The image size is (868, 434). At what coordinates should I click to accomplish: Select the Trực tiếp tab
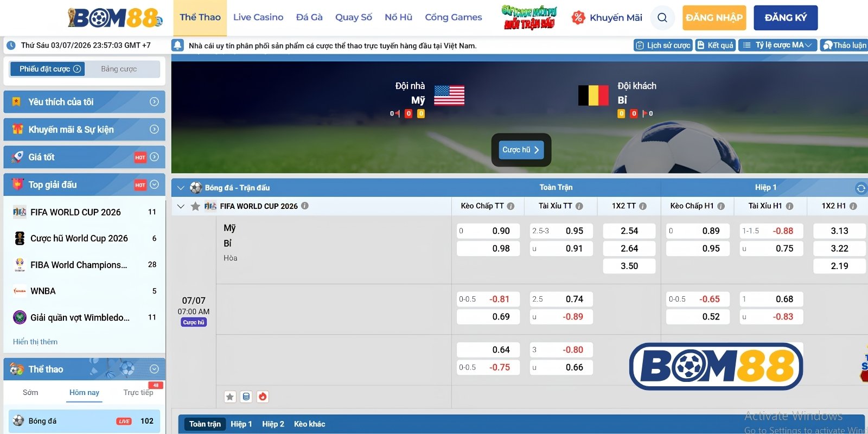(x=138, y=392)
